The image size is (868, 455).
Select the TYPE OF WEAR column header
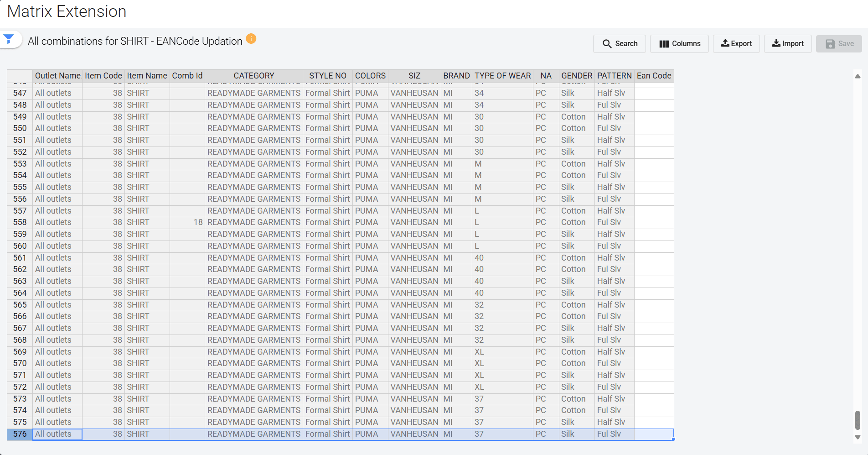click(503, 76)
